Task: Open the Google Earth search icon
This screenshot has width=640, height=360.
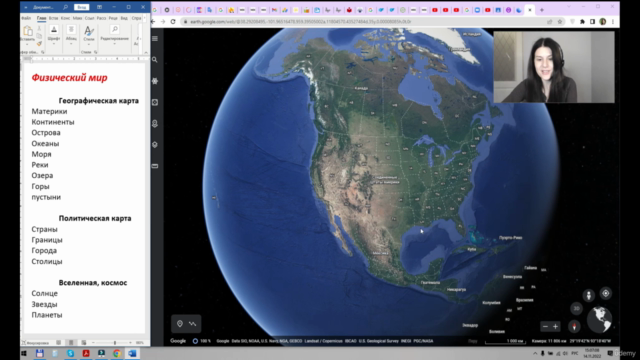Action: pos(155,60)
